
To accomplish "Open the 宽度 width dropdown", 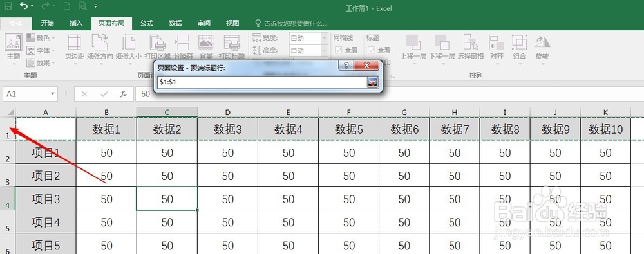I will click(325, 38).
